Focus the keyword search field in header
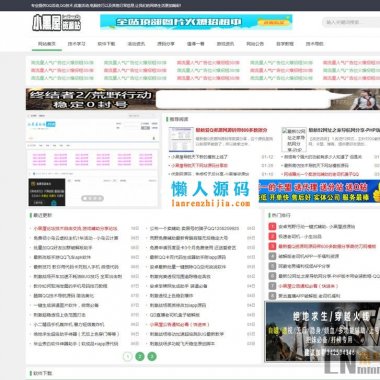 click(x=351, y=22)
